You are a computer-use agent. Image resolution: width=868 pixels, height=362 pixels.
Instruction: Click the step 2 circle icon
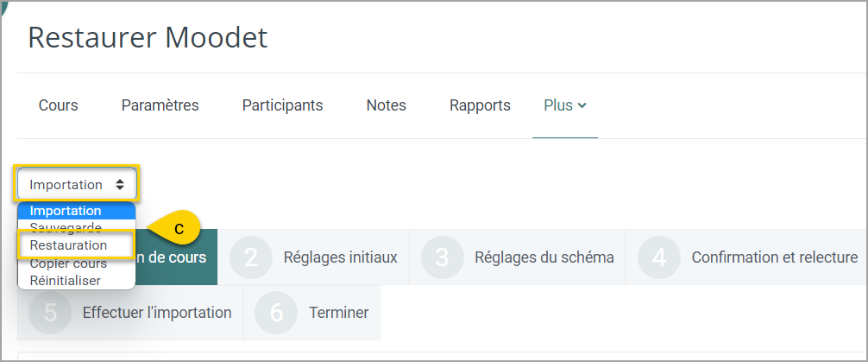pyautogui.click(x=251, y=257)
